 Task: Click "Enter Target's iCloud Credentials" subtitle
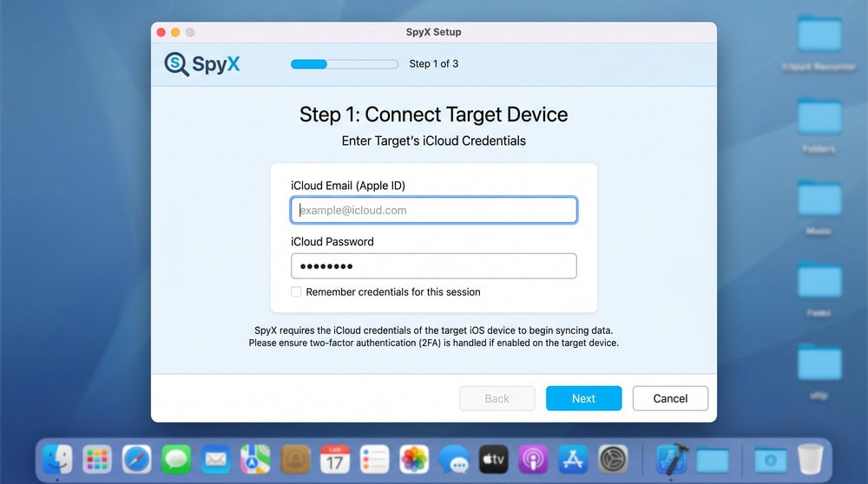433,141
